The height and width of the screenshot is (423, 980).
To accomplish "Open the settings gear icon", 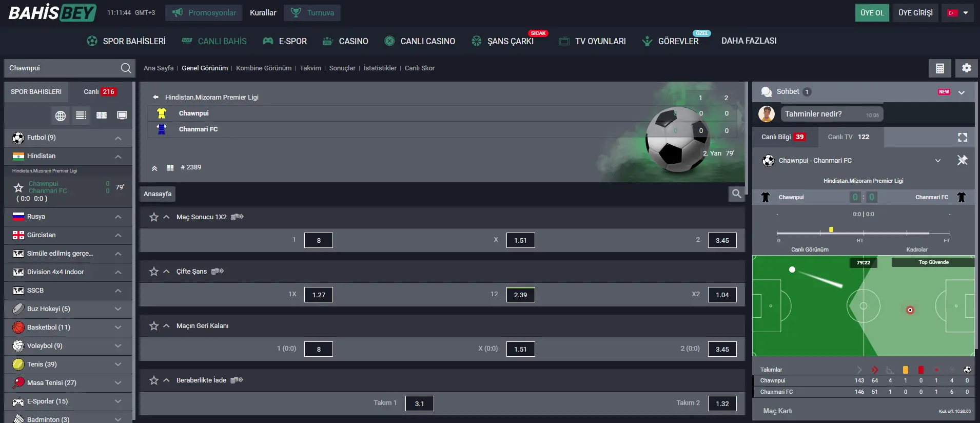I will click(967, 68).
